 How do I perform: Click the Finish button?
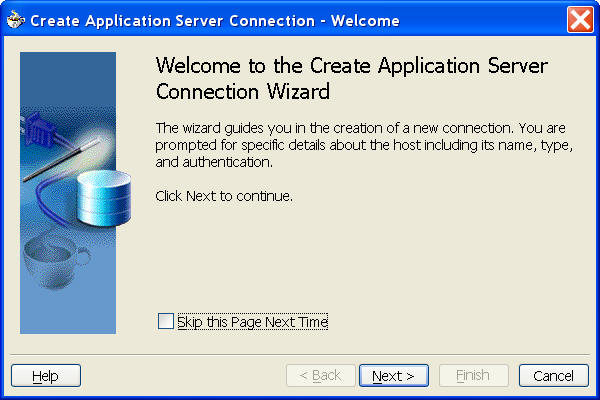point(474,376)
